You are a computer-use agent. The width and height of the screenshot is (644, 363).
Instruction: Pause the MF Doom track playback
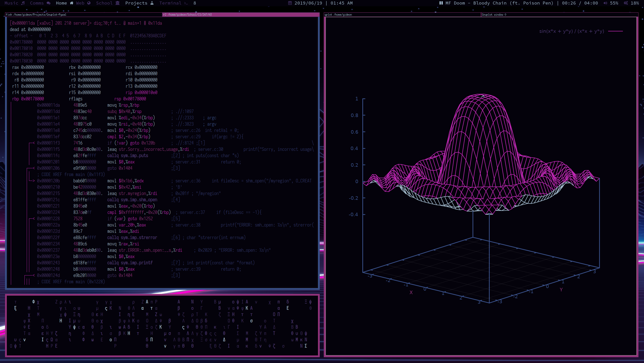(x=441, y=3)
